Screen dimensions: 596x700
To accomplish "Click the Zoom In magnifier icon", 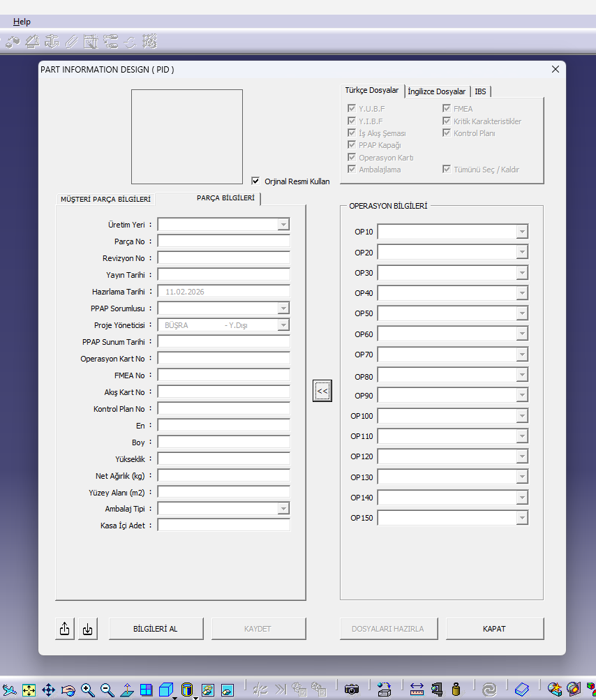I will [x=87, y=690].
